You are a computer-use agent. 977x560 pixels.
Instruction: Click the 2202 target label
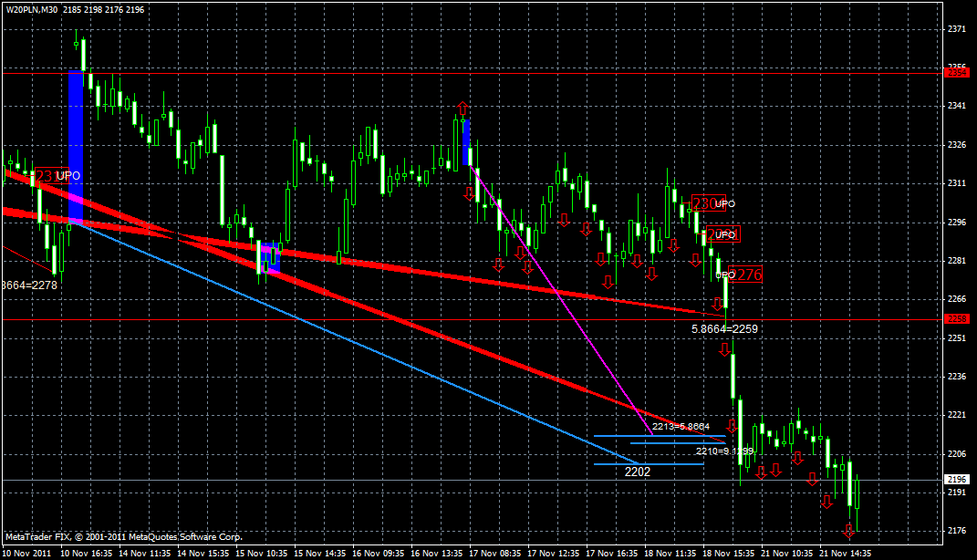(x=638, y=472)
